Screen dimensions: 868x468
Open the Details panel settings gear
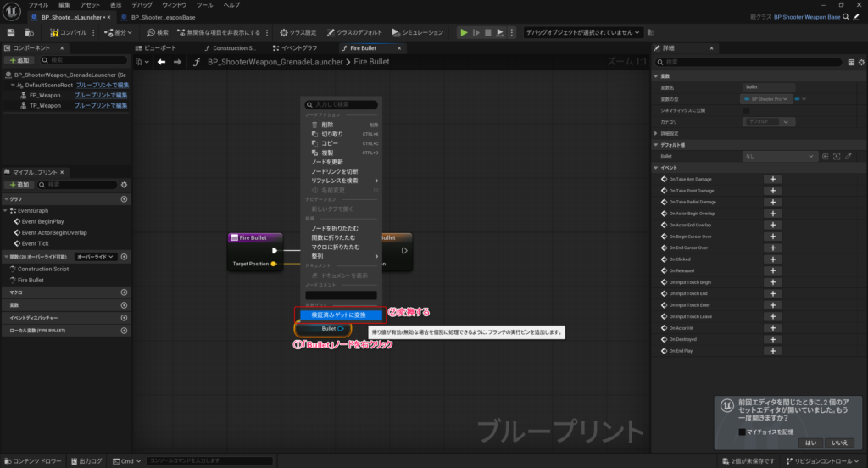(x=861, y=62)
